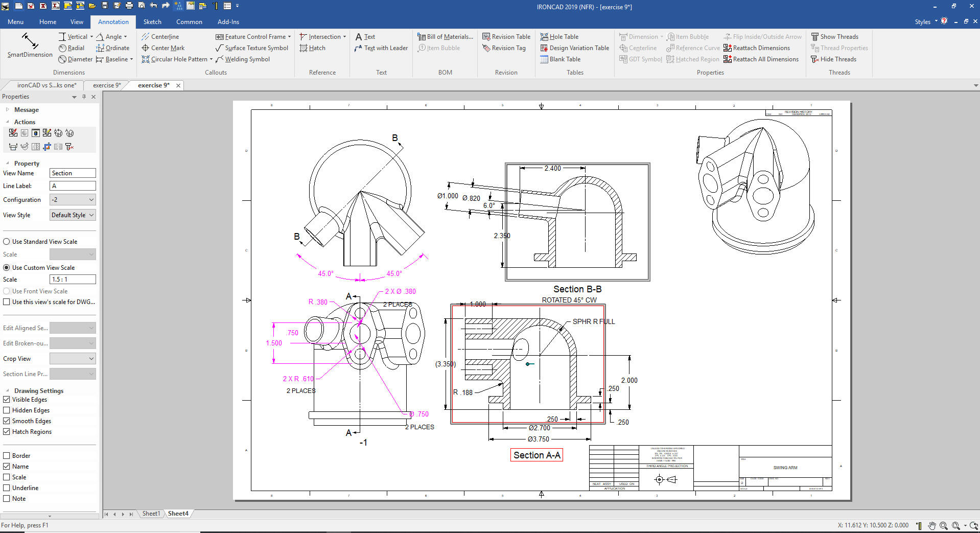Open the Styles menu
The height and width of the screenshot is (533, 980).
tap(925, 22)
